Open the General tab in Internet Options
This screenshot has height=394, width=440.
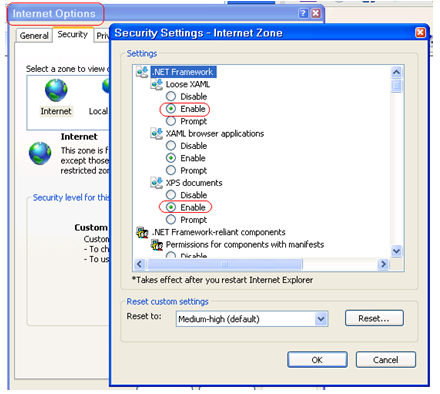(34, 36)
